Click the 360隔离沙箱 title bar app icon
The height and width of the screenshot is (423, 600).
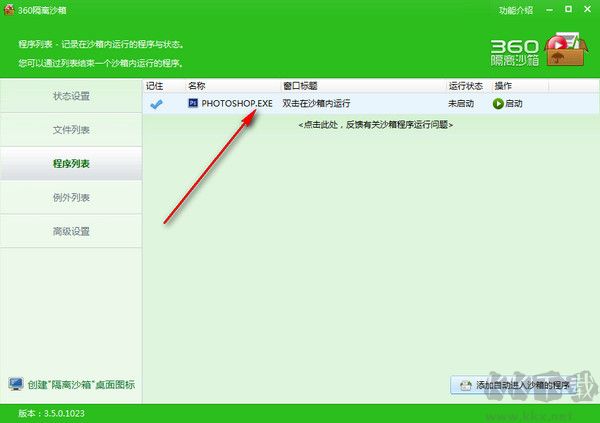9,10
